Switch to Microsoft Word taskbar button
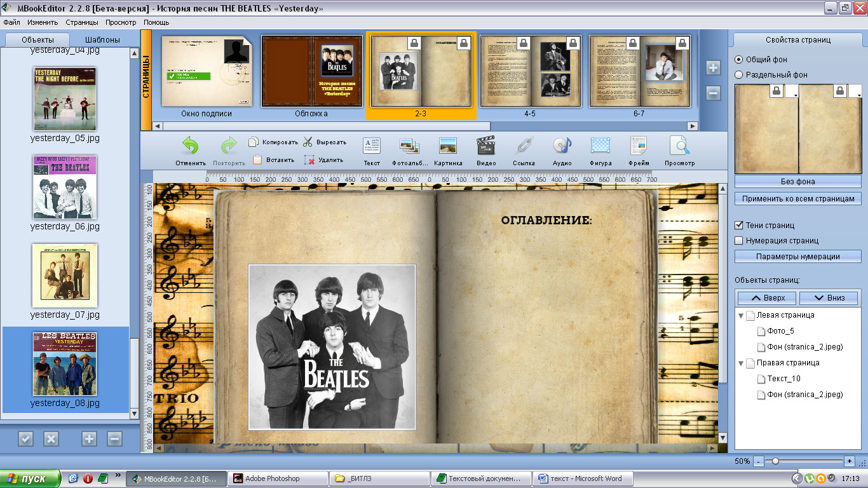Screen dimensions: 868x488 coord(583,478)
